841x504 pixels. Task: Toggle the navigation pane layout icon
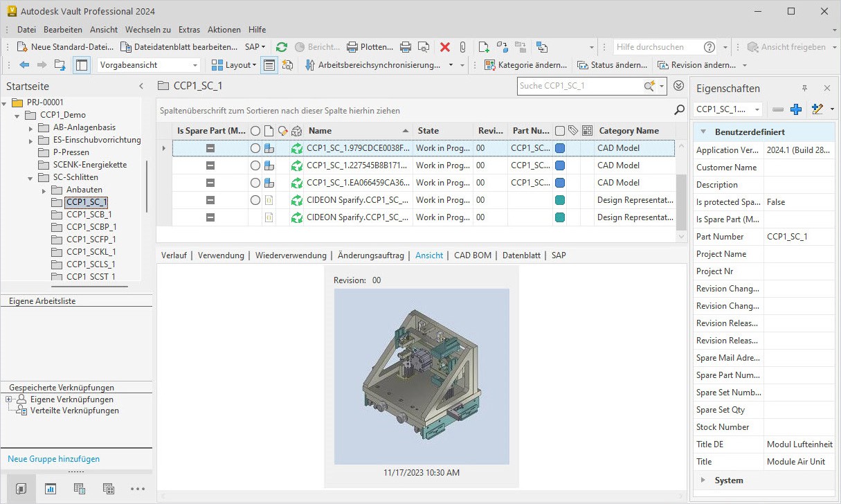[82, 65]
